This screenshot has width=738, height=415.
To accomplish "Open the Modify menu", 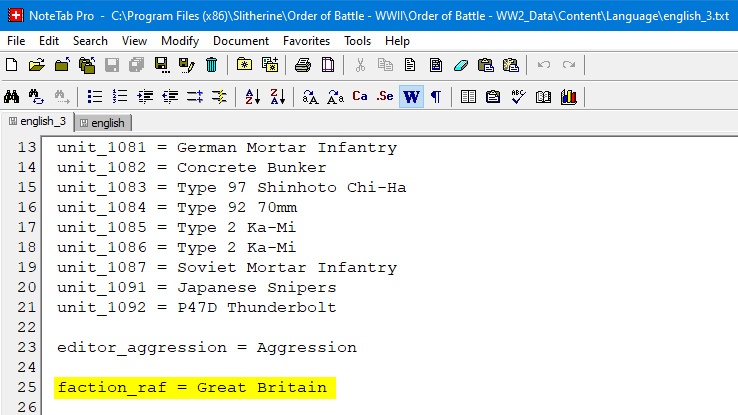I will [180, 41].
